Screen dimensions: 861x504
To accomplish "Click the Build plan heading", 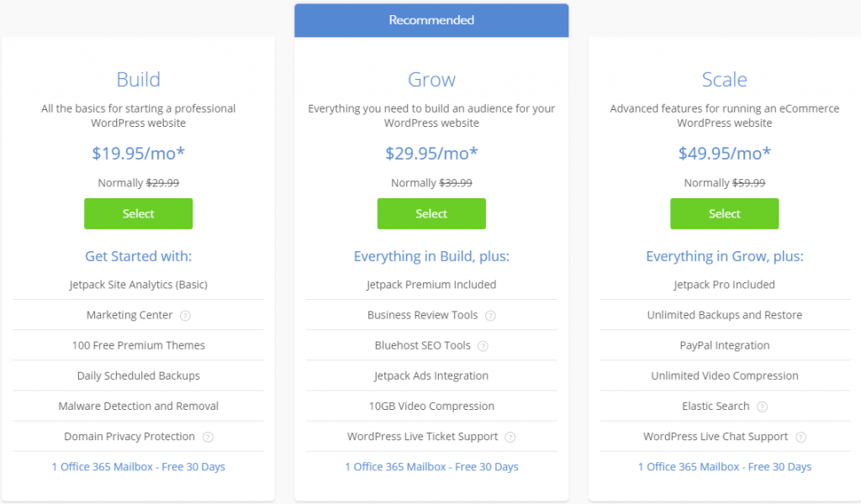I will [x=139, y=80].
